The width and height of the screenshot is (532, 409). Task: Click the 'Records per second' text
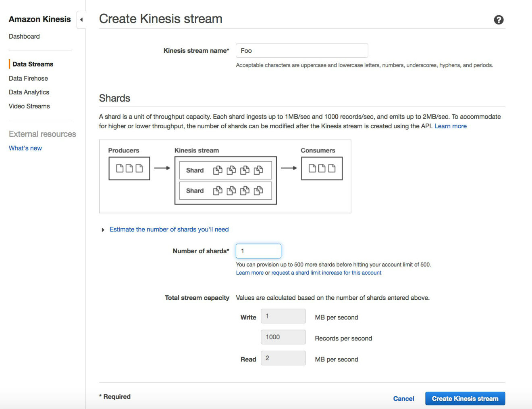coord(343,338)
